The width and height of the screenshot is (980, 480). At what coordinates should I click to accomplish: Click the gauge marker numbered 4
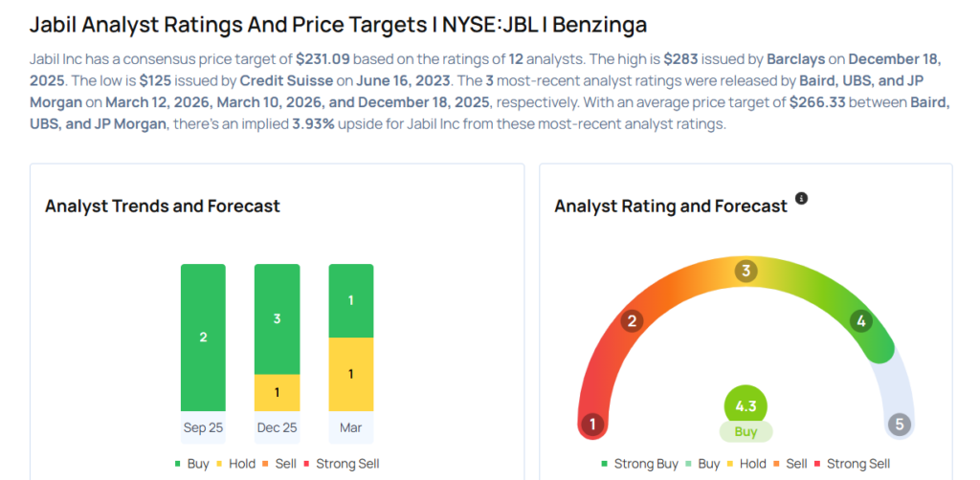(x=861, y=321)
